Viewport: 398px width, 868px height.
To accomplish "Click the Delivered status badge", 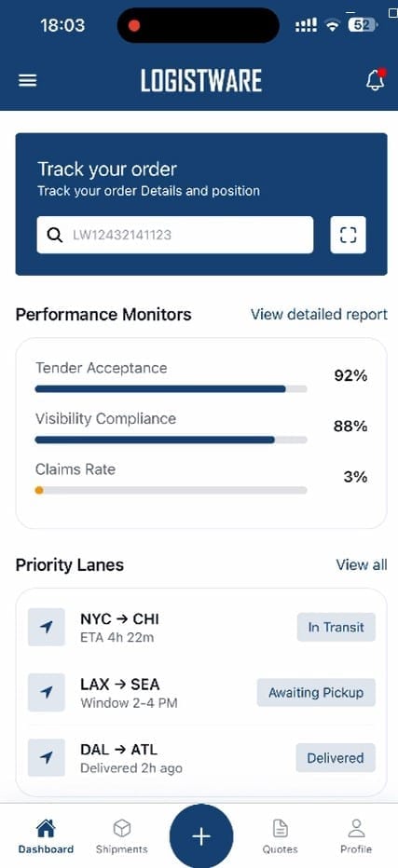I will point(336,758).
